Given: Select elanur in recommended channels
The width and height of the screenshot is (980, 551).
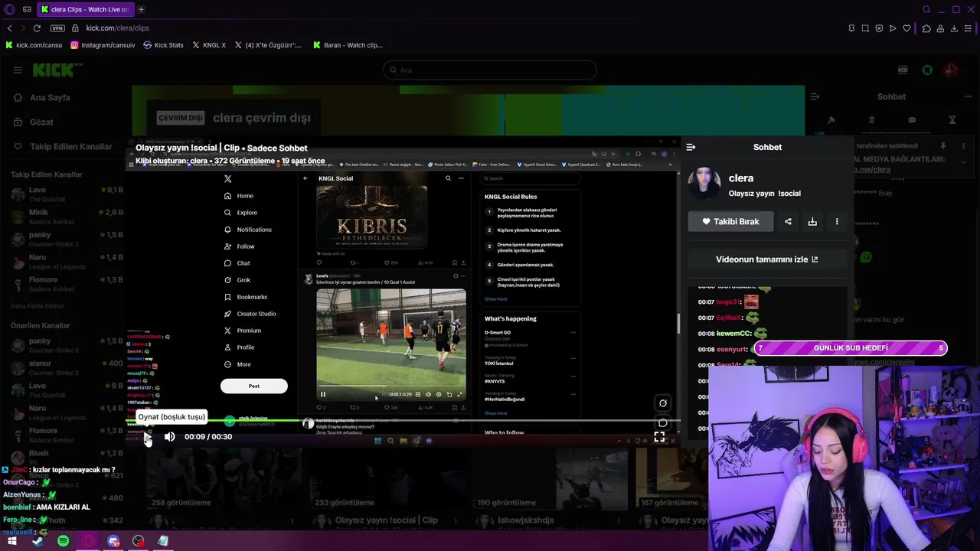Looking at the screenshot, I should (x=67, y=368).
